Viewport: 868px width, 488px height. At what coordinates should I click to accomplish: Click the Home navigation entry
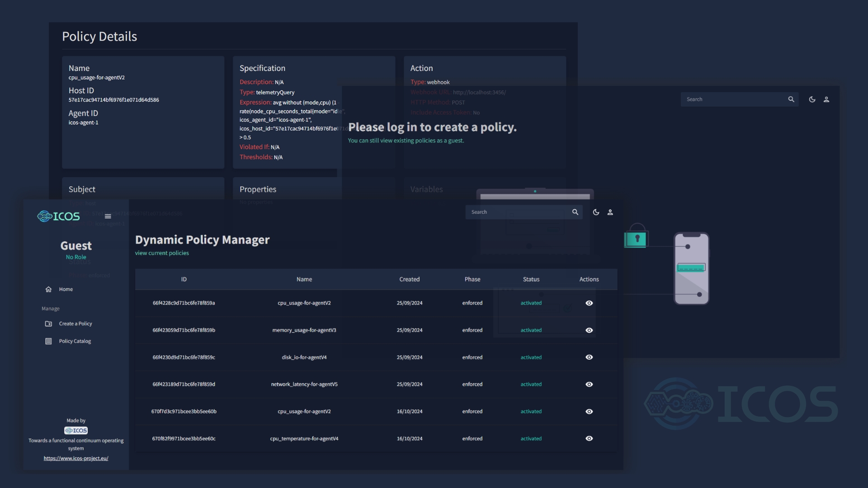[66, 289]
